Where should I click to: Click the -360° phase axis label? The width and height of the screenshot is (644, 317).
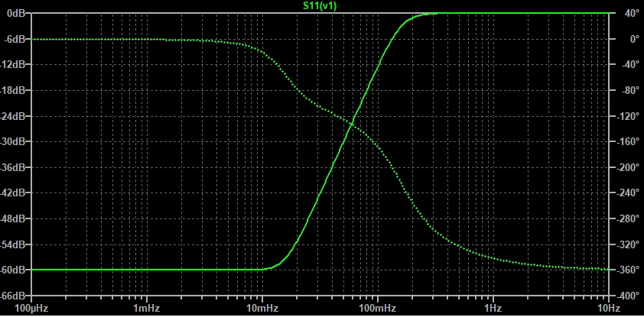(629, 270)
